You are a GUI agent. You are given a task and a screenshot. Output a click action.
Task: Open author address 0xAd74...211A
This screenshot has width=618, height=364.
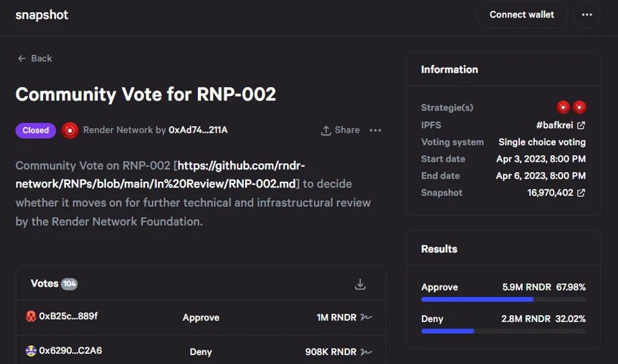(198, 130)
